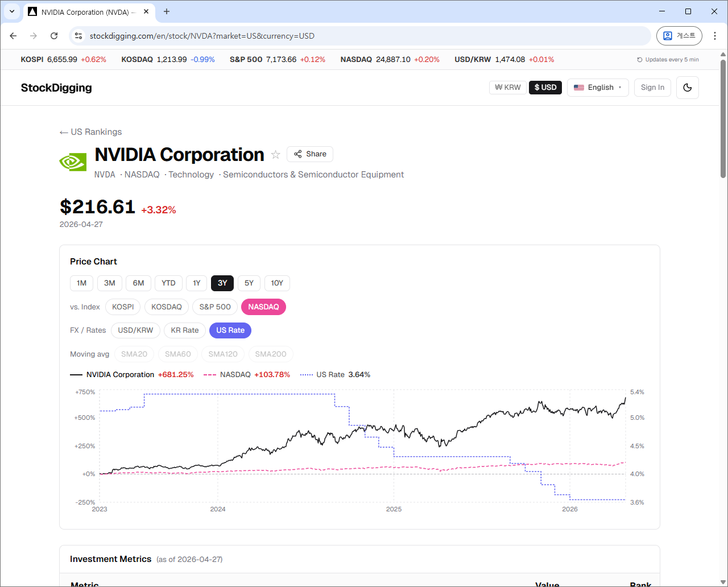This screenshot has width=728, height=587.
Task: Click the page vertical scrollbar
Action: point(723,118)
